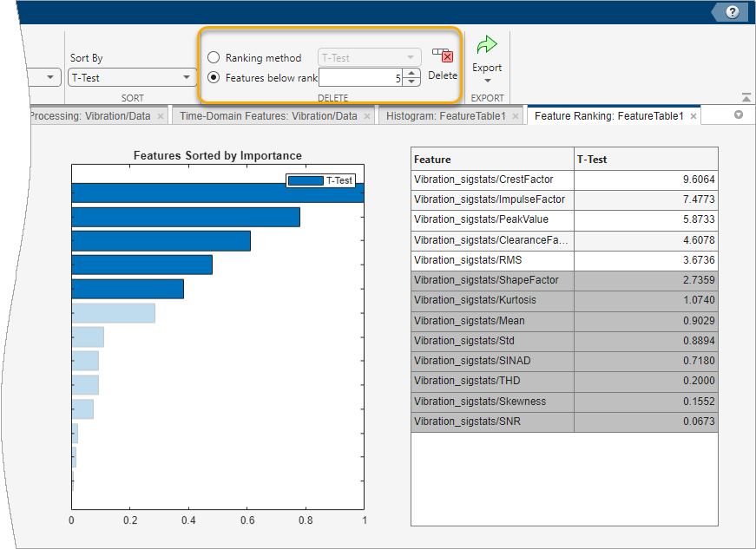Viewport: 756px width, 549px height.
Task: Click the green Export arrow icon
Action: click(487, 45)
